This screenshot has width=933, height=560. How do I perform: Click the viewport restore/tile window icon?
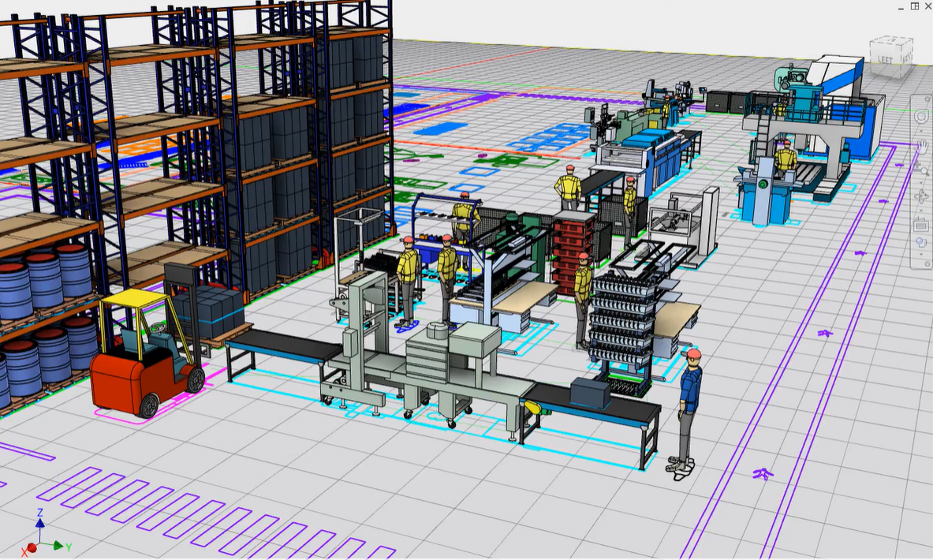915,6
